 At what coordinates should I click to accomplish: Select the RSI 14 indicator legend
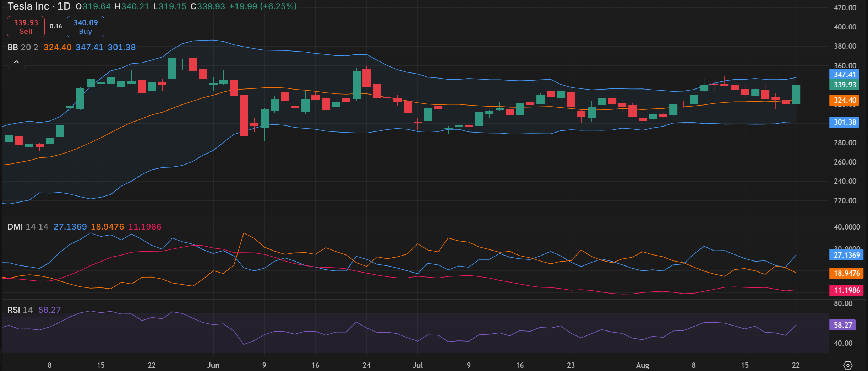pyautogui.click(x=20, y=310)
